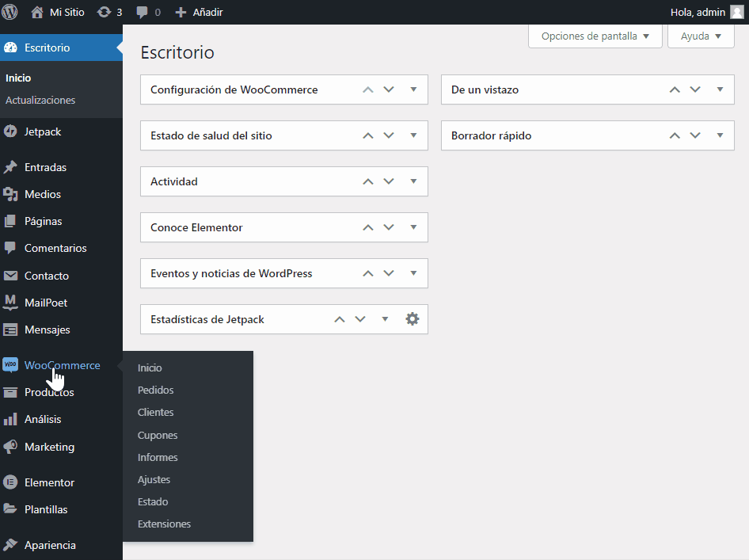Click the Elementor E icon
The height and width of the screenshot is (560, 749).
10,482
